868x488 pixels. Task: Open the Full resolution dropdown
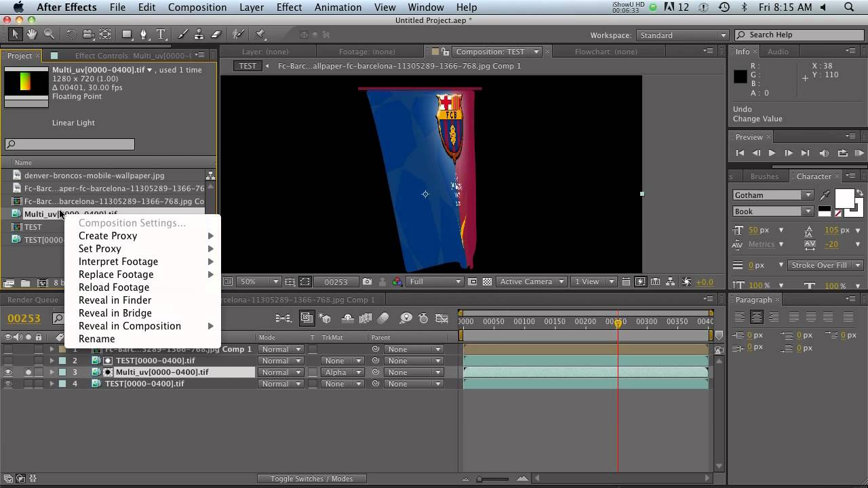click(434, 282)
